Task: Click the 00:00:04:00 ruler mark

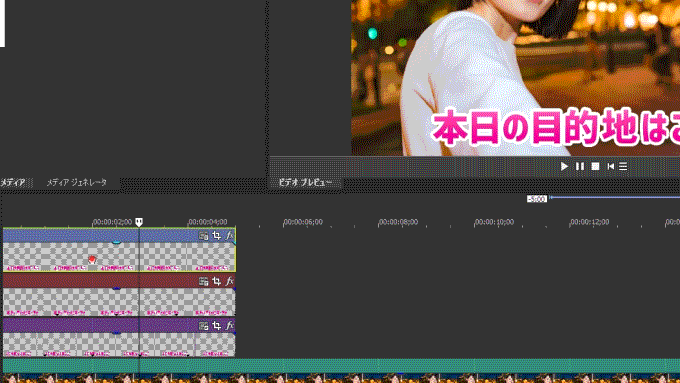Action: click(208, 222)
